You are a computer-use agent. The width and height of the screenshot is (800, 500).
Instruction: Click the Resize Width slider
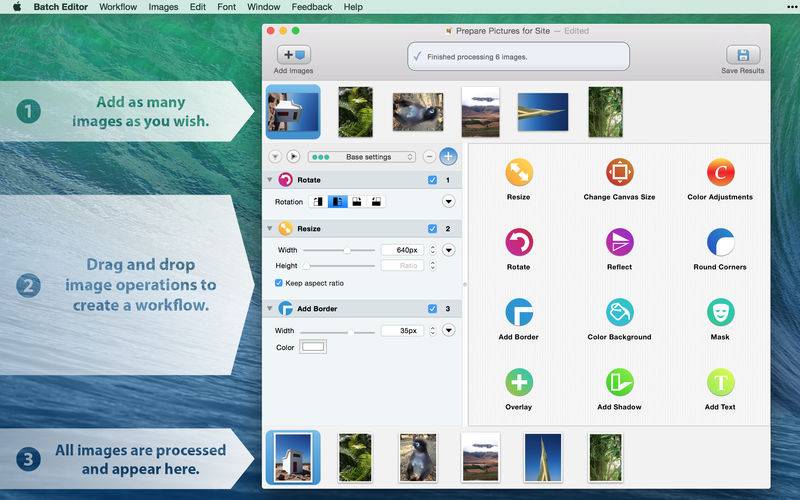click(x=339, y=251)
